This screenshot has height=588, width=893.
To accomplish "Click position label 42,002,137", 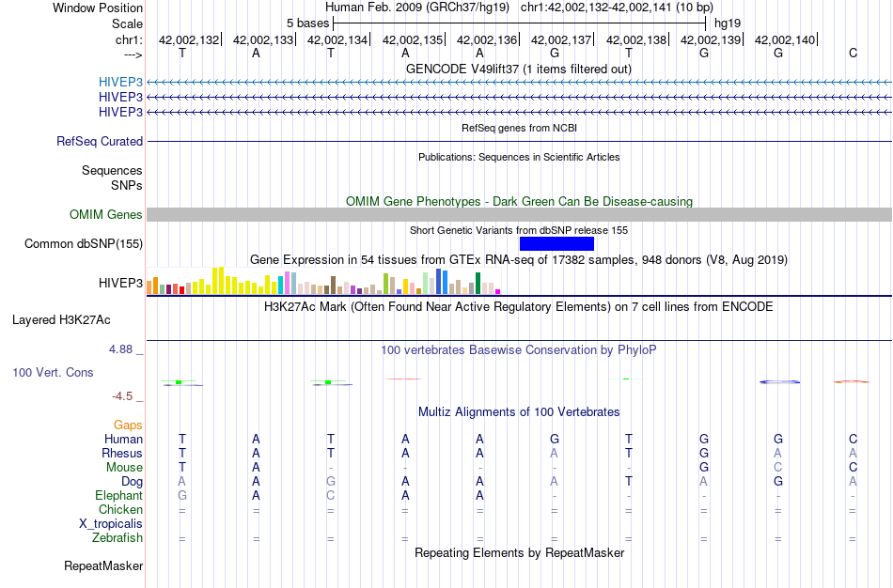I will 561,39.
